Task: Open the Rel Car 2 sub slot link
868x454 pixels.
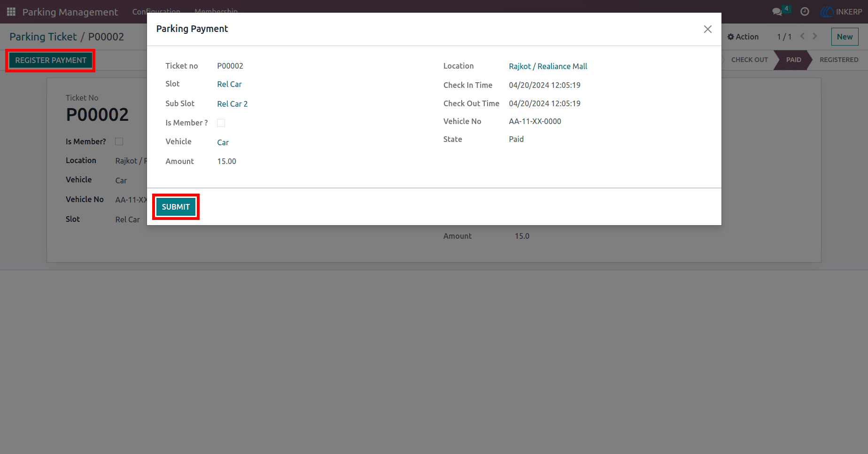Action: coord(232,104)
